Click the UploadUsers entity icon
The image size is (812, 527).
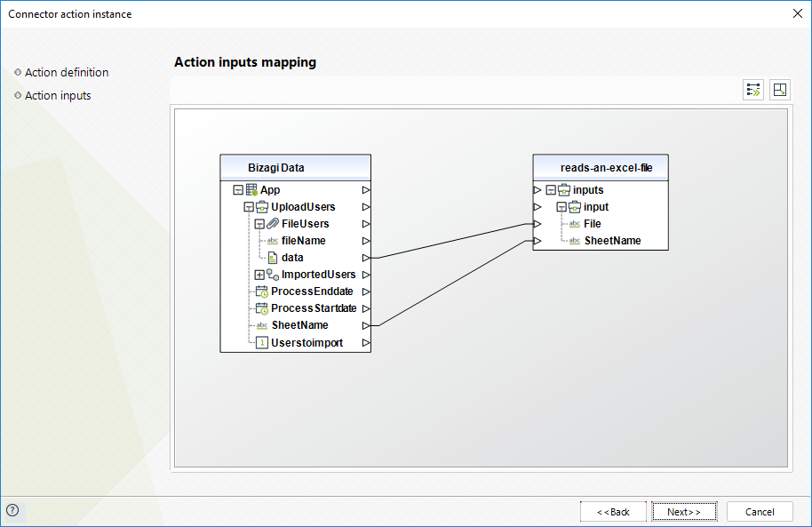click(x=262, y=207)
